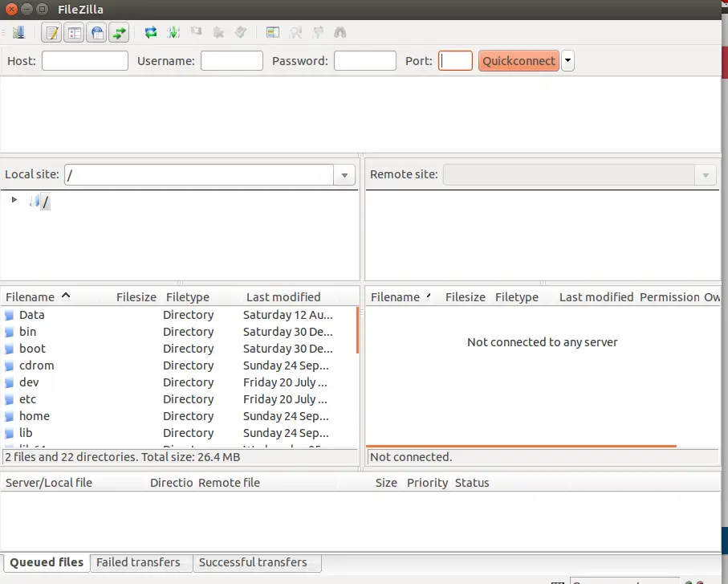Click the Local site path field
This screenshot has height=584, width=728.
coord(199,175)
